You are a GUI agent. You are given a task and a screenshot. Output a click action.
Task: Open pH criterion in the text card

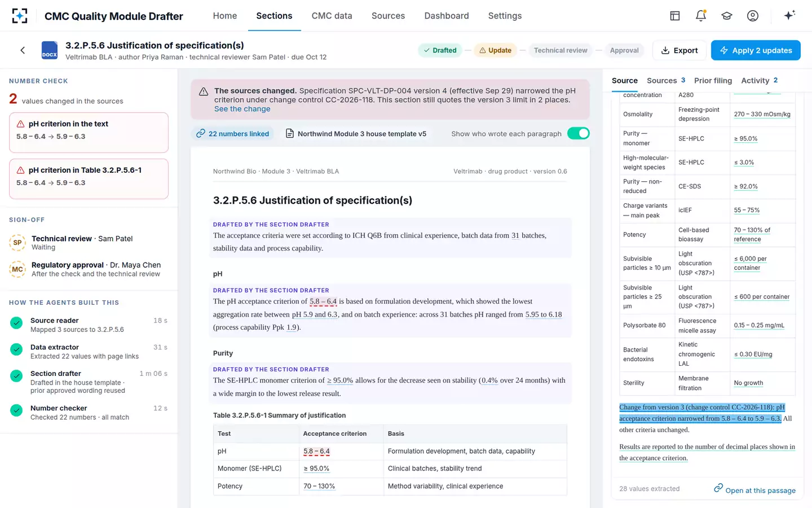tap(89, 133)
